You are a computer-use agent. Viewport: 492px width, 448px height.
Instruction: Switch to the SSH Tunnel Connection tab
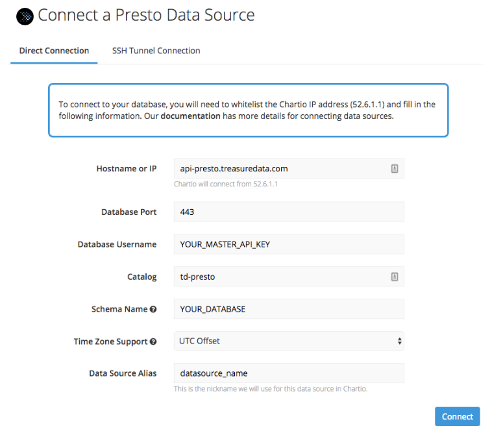point(156,51)
